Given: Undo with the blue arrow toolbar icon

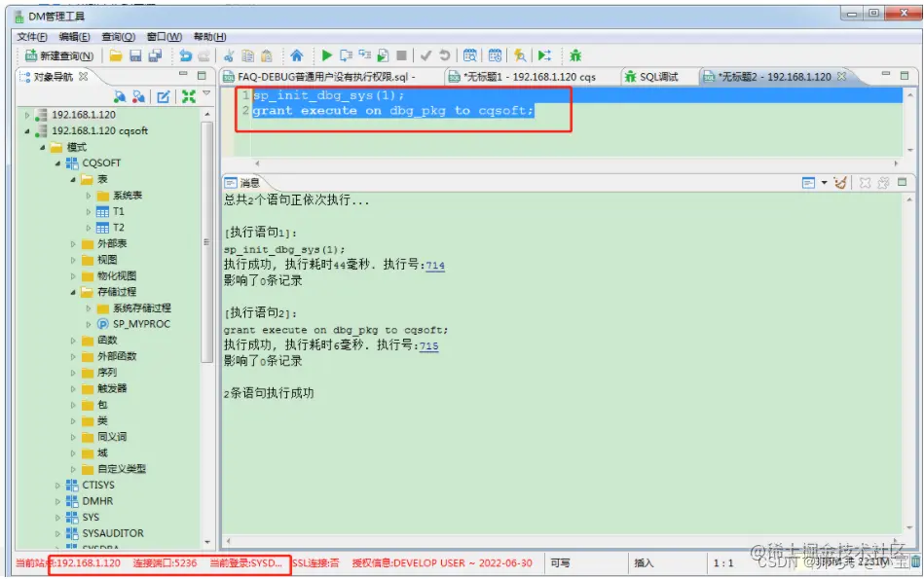Looking at the screenshot, I should [186, 56].
